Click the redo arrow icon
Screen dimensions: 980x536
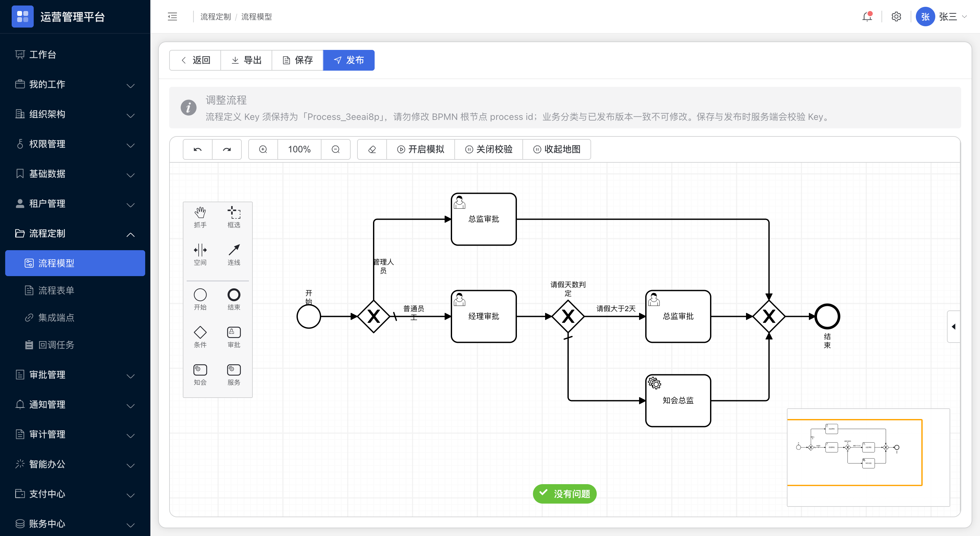tap(227, 149)
